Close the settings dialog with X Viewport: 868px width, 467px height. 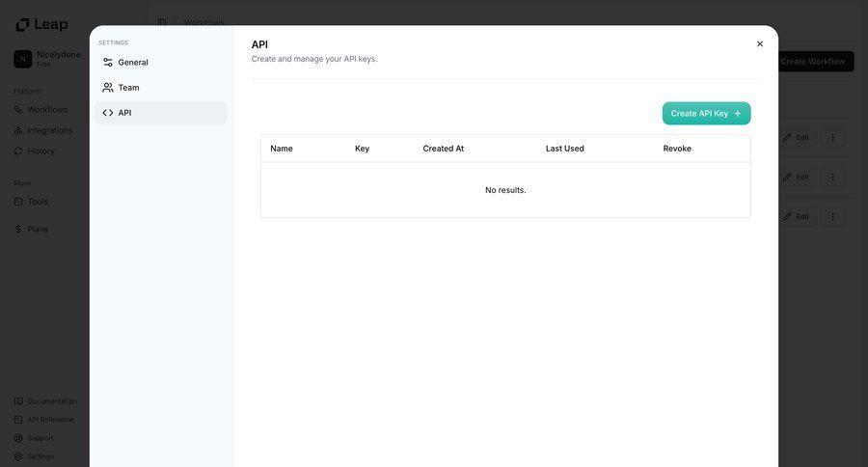[x=760, y=43]
